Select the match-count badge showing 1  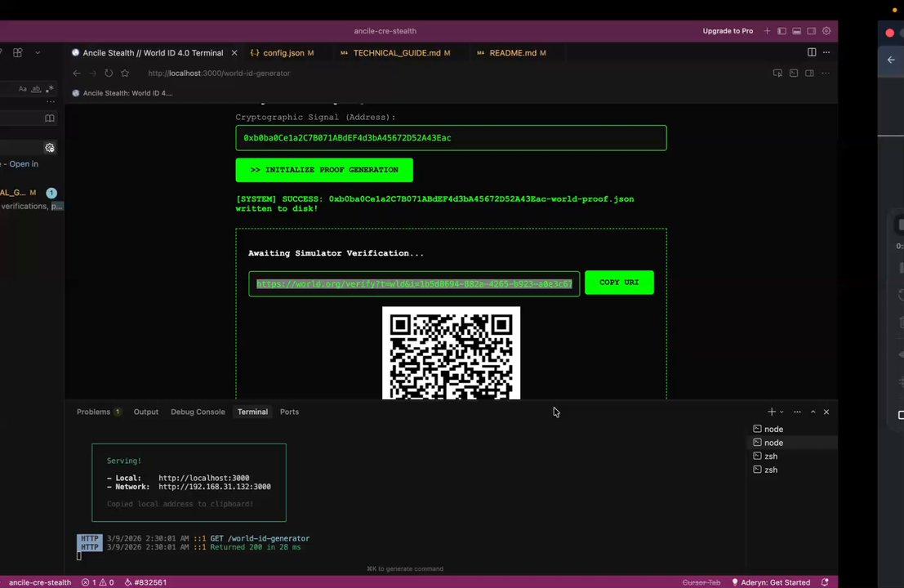tap(51, 193)
